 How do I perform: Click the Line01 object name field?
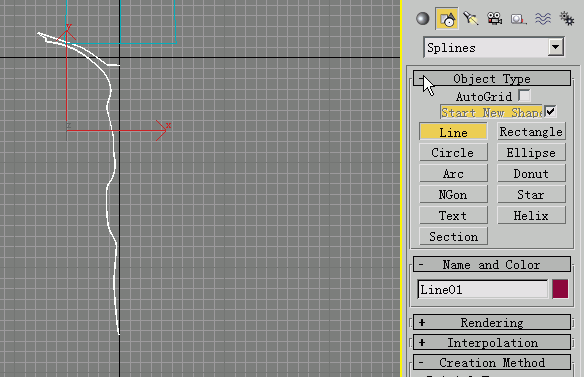click(482, 289)
